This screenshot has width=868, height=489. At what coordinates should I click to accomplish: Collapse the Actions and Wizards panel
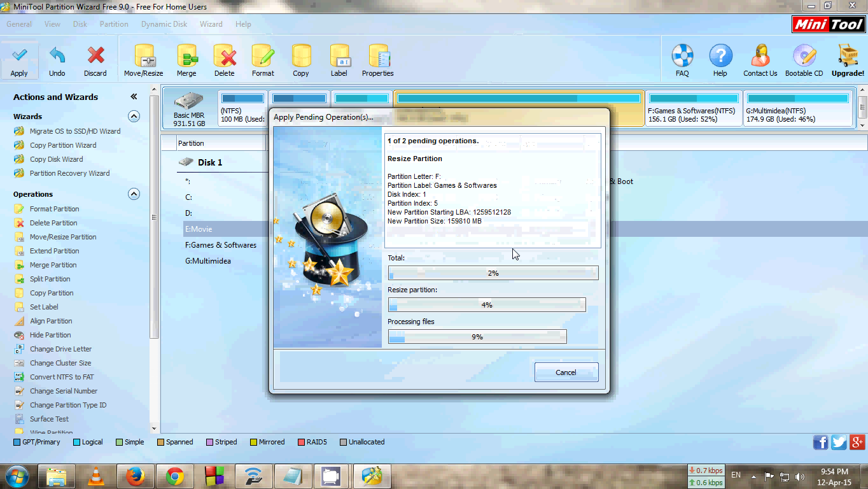point(134,97)
